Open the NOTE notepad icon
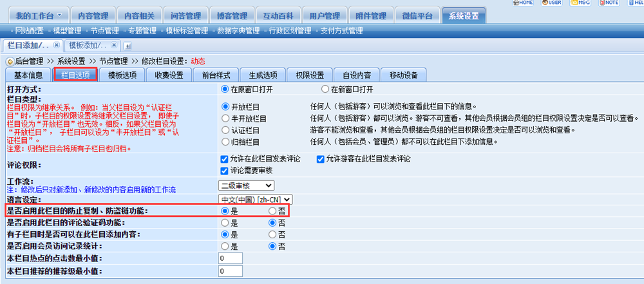 click(x=609, y=3)
